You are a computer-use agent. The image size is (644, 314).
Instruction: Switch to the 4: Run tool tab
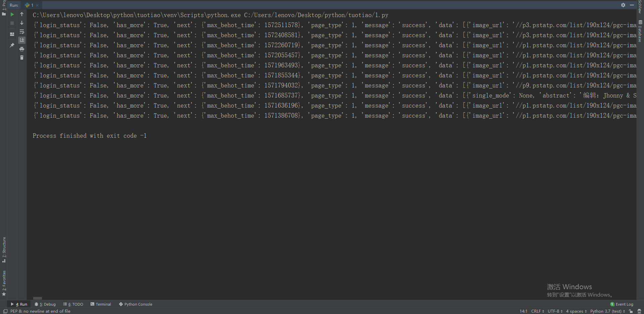point(19,304)
